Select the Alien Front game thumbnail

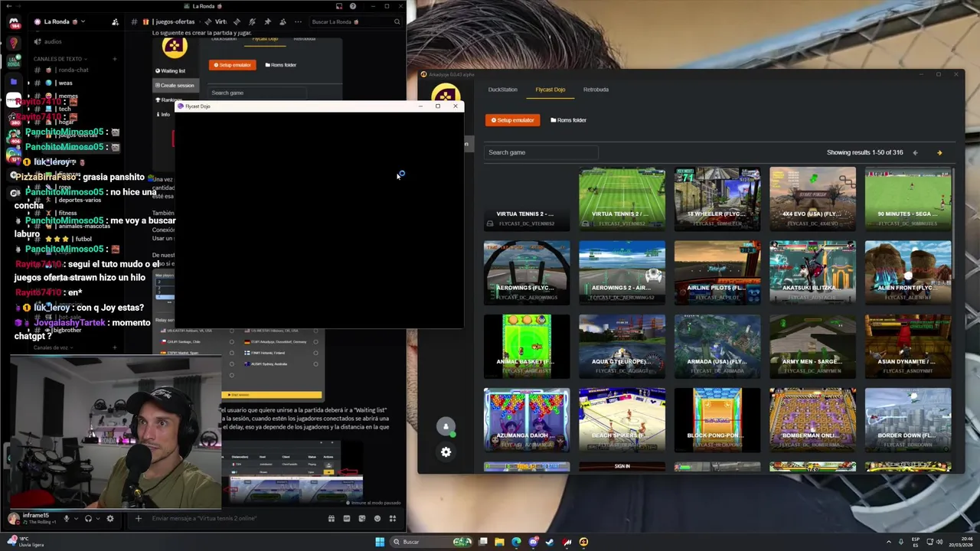(908, 272)
